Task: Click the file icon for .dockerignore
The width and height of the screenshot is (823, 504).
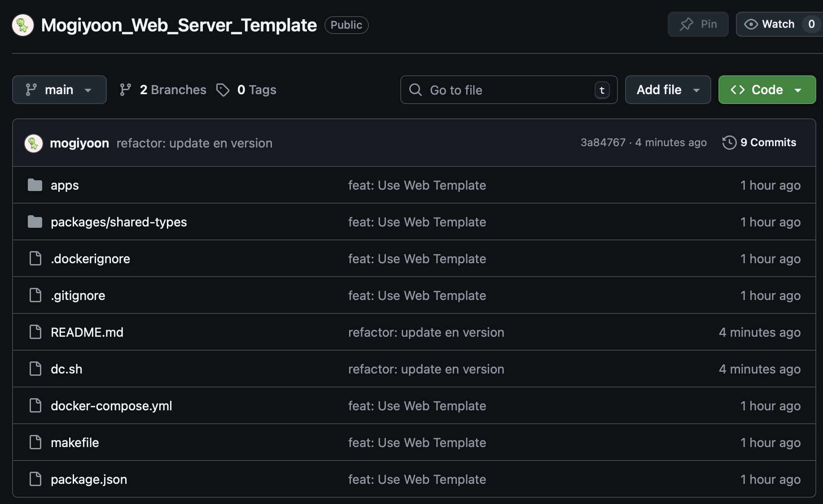Action: pos(35,259)
